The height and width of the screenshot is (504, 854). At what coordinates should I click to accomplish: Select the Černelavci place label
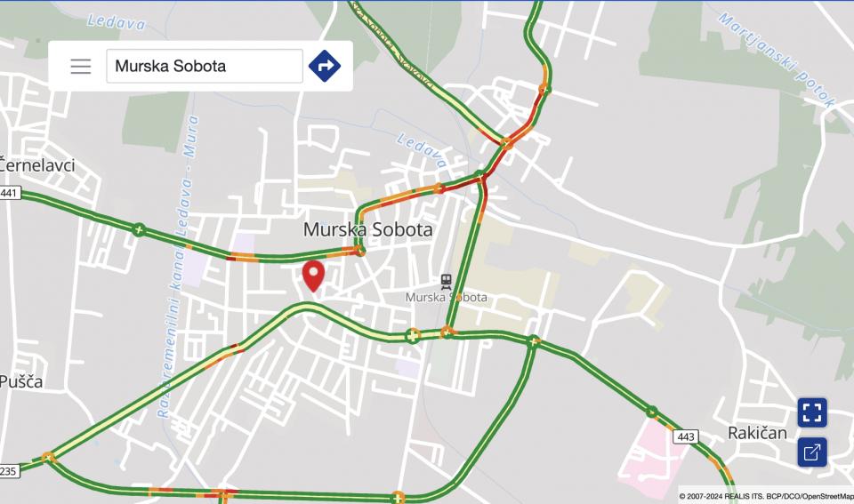pyautogui.click(x=36, y=165)
